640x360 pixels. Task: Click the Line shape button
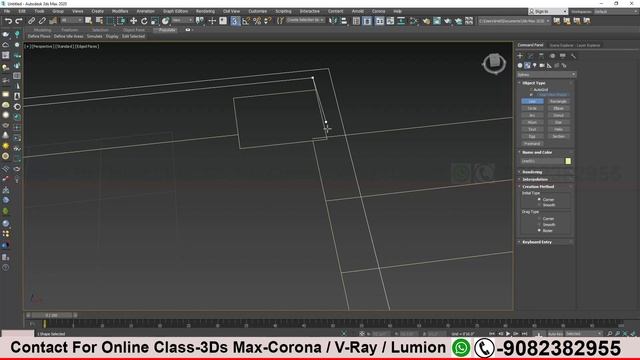tap(532, 101)
